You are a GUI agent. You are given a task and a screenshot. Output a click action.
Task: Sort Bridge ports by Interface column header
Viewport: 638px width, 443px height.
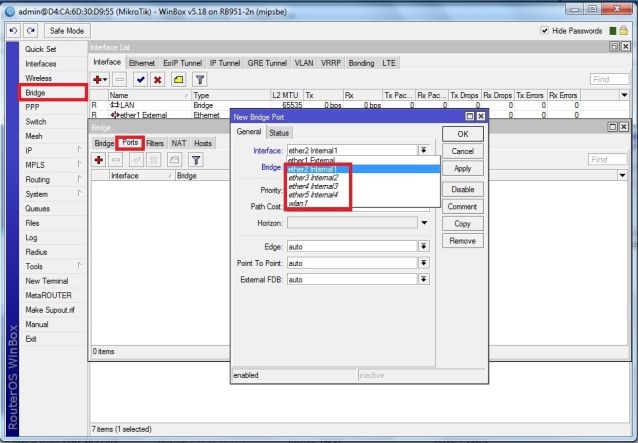pos(141,176)
